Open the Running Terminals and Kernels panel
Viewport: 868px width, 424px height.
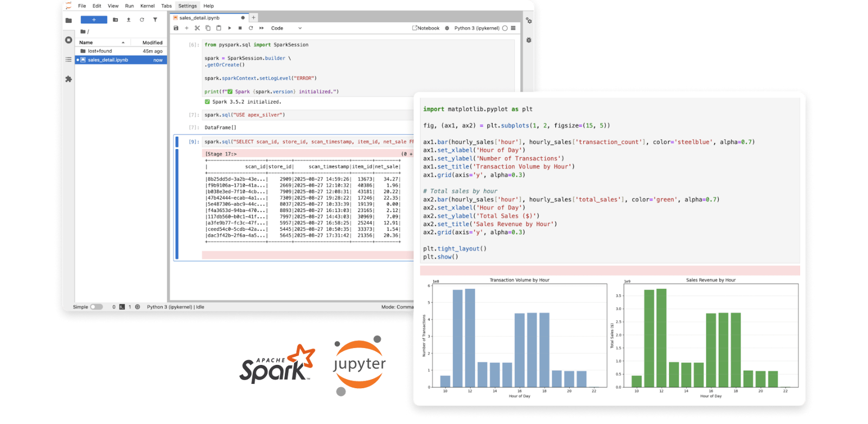[68, 40]
